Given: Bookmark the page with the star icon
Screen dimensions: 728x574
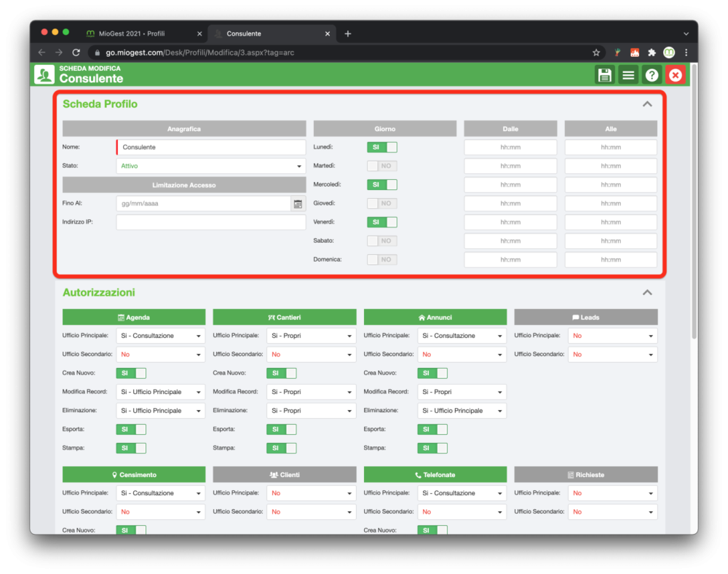Looking at the screenshot, I should (x=596, y=52).
